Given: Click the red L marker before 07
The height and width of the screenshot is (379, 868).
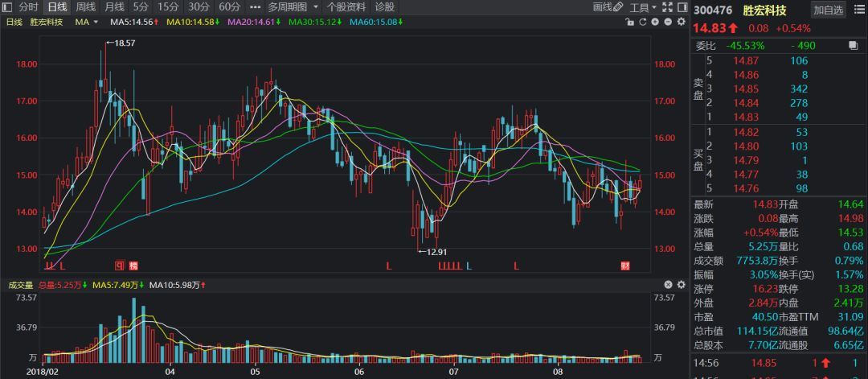Looking at the screenshot, I should point(389,266).
